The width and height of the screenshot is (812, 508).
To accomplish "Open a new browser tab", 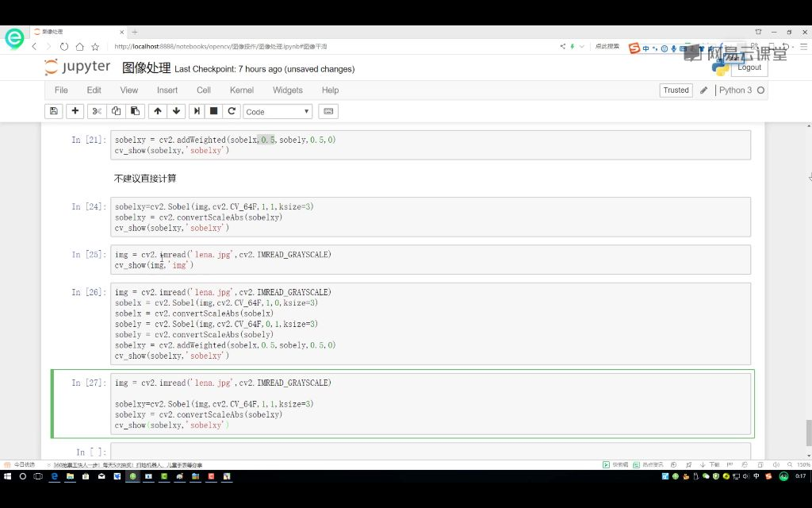I will (x=135, y=32).
